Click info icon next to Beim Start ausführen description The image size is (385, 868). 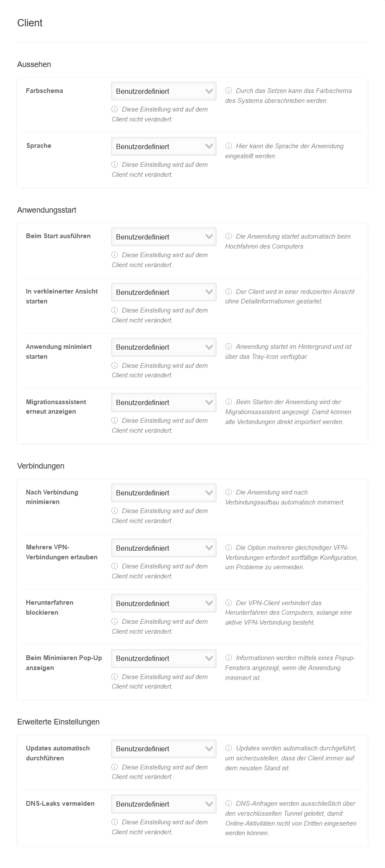[229, 236]
